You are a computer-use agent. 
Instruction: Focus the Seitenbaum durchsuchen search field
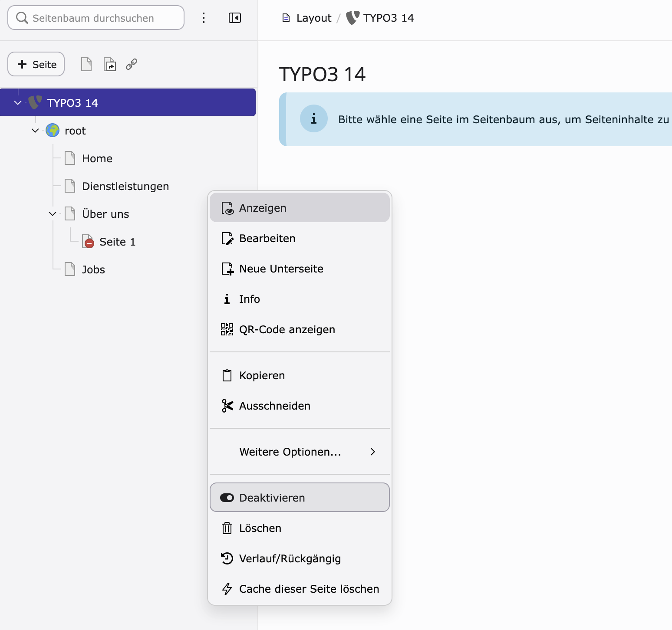coord(96,18)
